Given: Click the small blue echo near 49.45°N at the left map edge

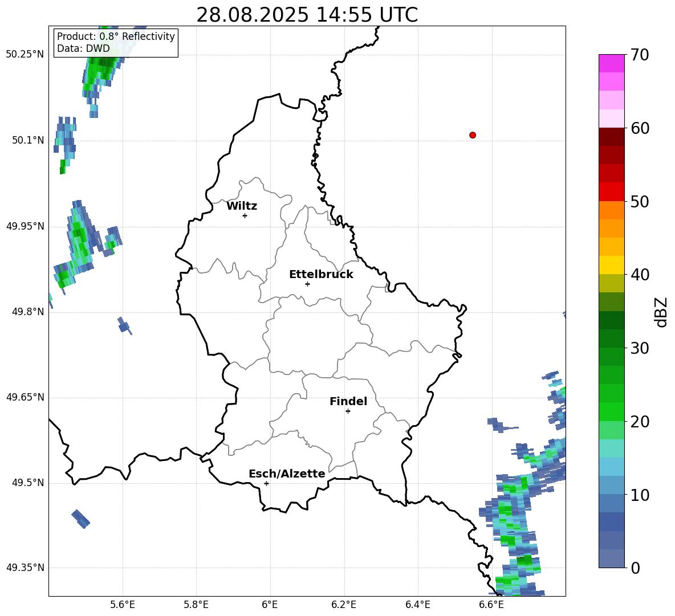Looking at the screenshot, I should [80, 519].
